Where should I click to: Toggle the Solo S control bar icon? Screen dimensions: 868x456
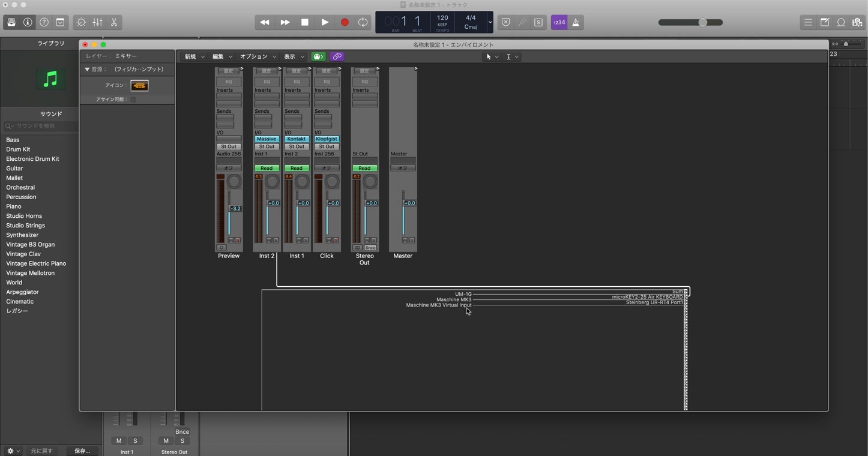tap(538, 22)
